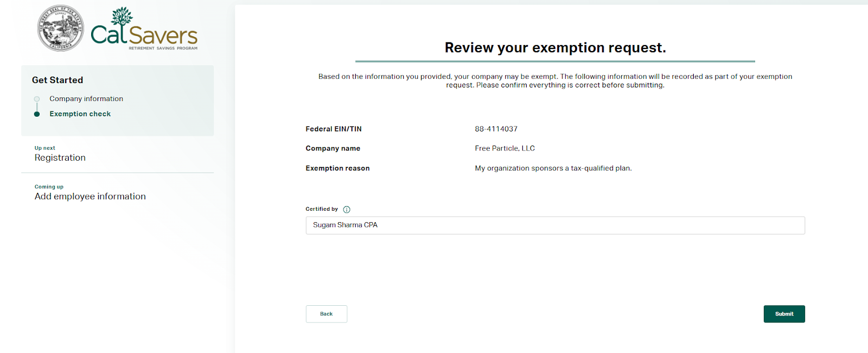
Task: Select the Exemption check step label
Action: [x=80, y=114]
